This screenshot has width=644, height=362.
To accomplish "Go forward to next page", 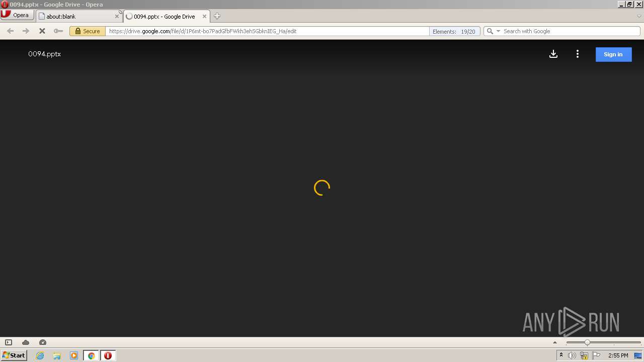I will [x=26, y=31].
